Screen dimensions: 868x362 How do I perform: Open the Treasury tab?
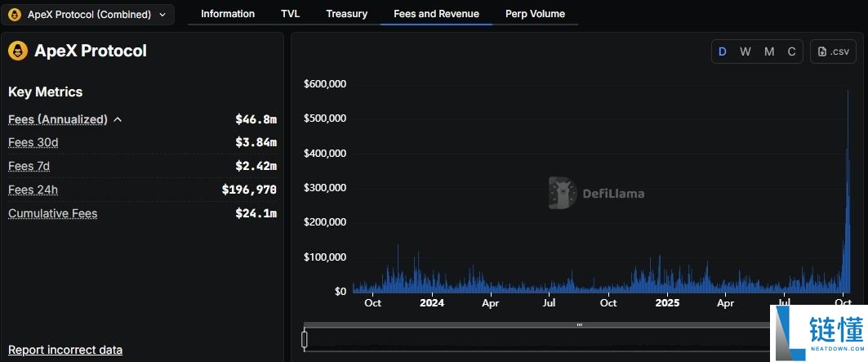click(346, 14)
